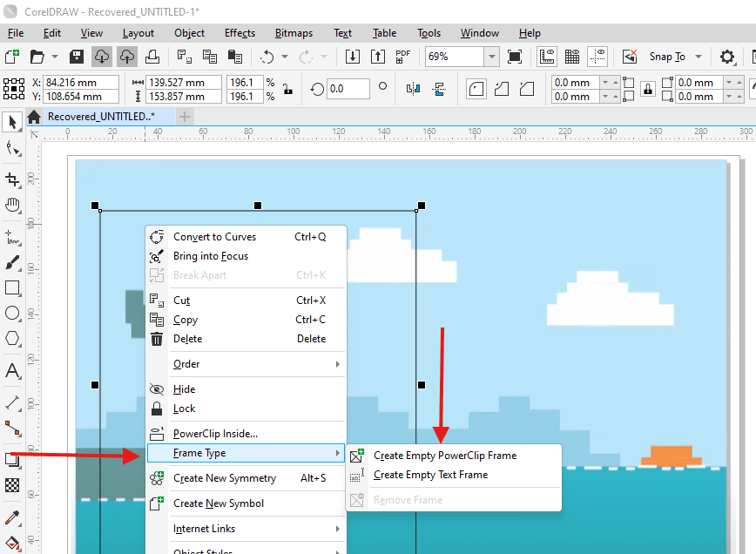Select the Crop tool in toolbox

pos(12,179)
